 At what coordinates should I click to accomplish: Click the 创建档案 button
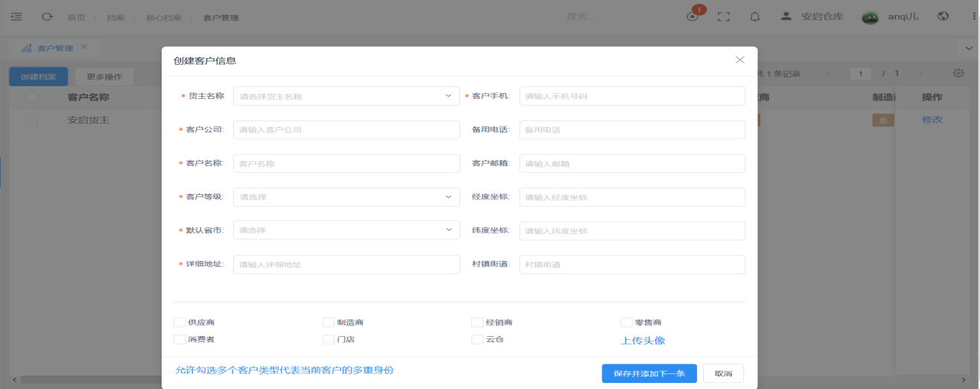39,77
